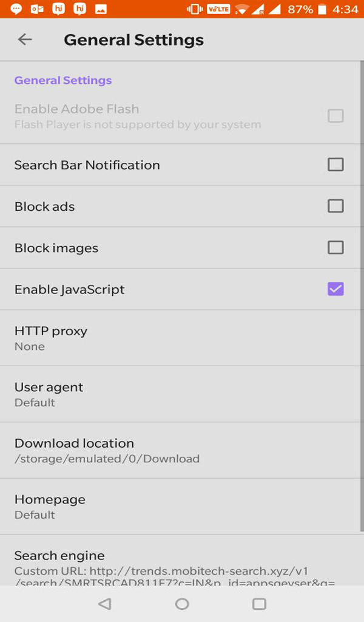Uncheck the Enable JavaScript checkbox
364x622 pixels.
point(335,289)
